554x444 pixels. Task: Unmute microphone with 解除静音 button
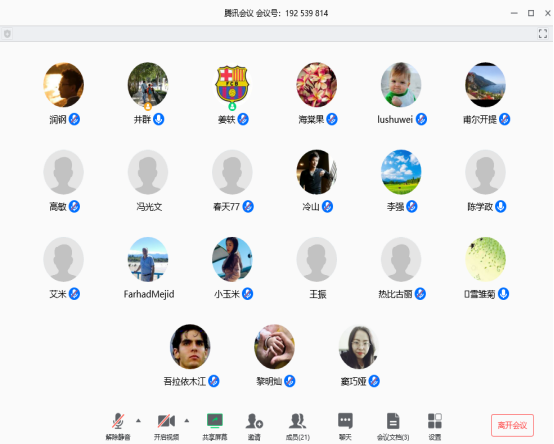[118, 427]
